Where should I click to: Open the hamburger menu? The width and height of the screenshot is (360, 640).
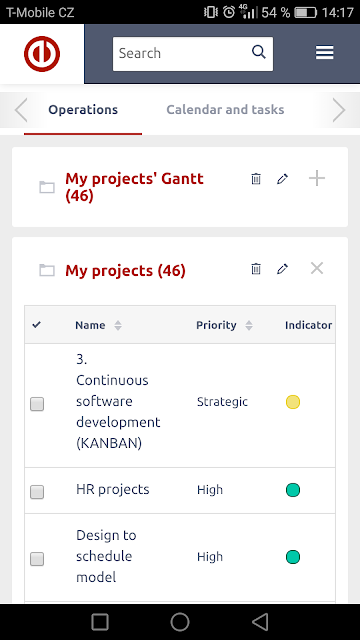[324, 53]
